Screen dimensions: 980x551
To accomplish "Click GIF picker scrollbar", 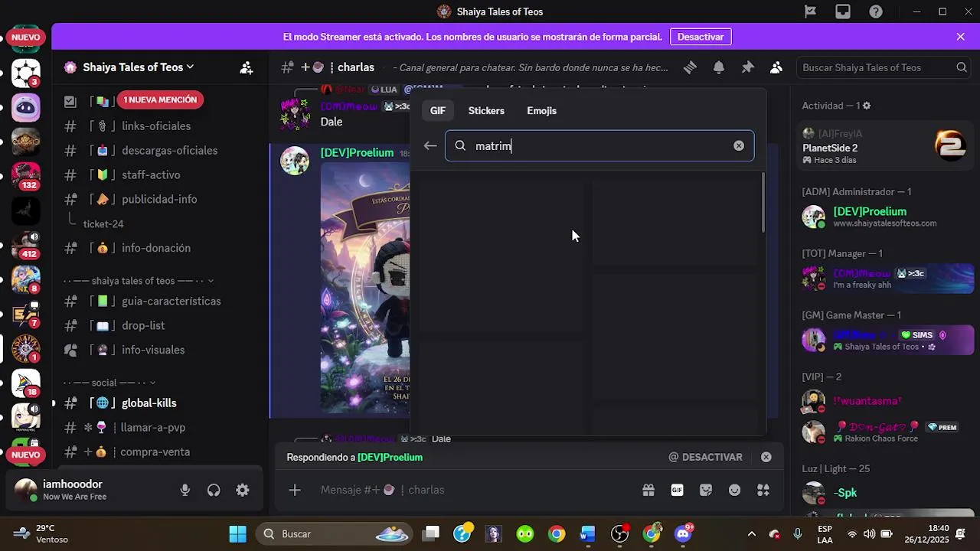I will point(763,203).
